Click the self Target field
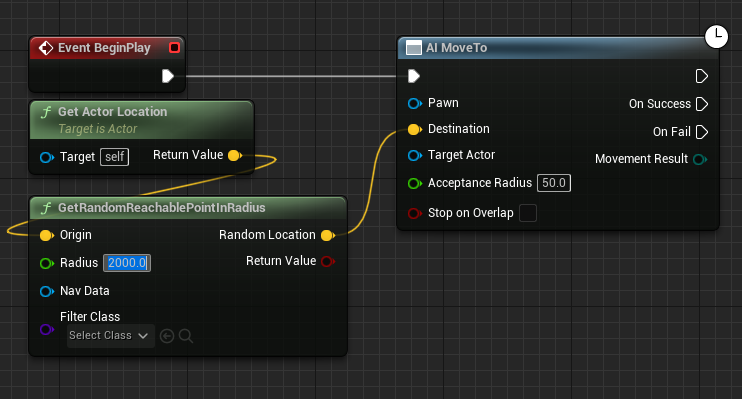This screenshot has height=399, width=742. [x=115, y=157]
